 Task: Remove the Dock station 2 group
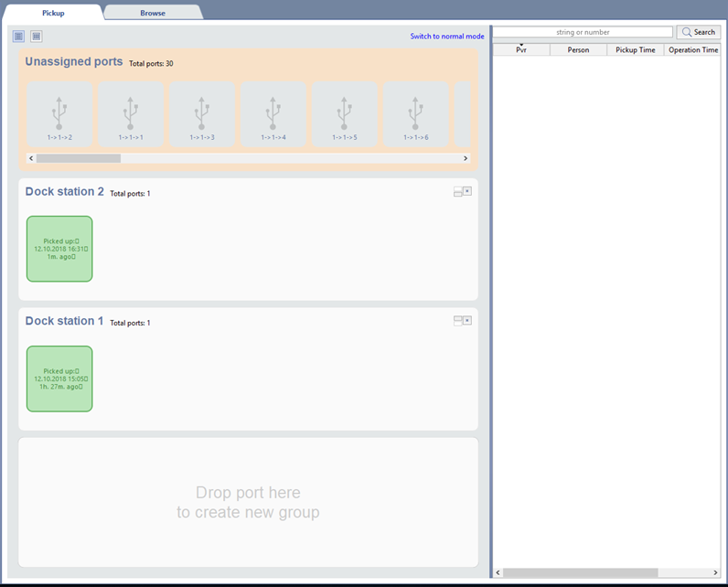[467, 192]
